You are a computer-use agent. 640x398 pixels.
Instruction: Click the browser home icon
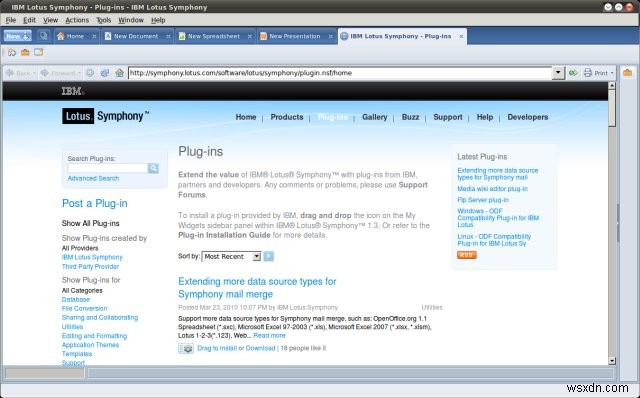click(119, 73)
